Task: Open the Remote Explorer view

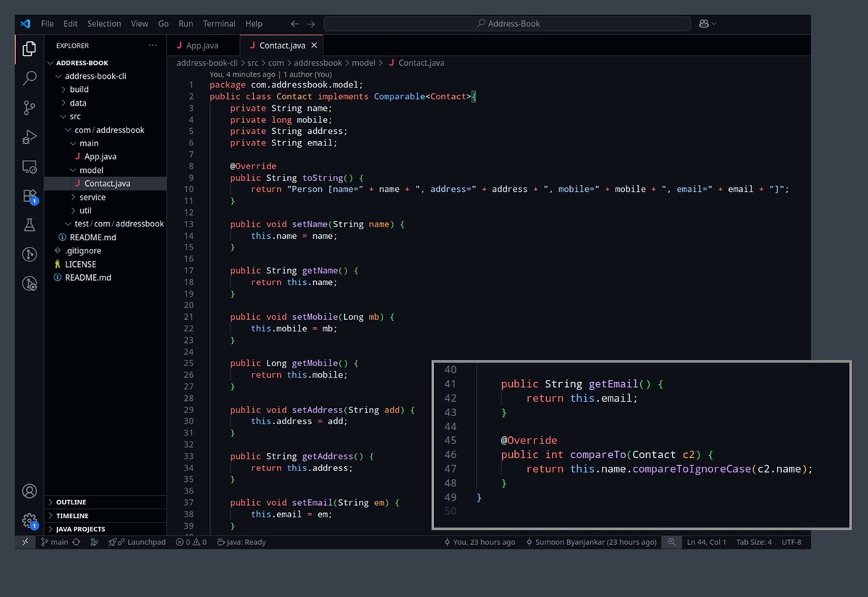Action: pos(29,167)
